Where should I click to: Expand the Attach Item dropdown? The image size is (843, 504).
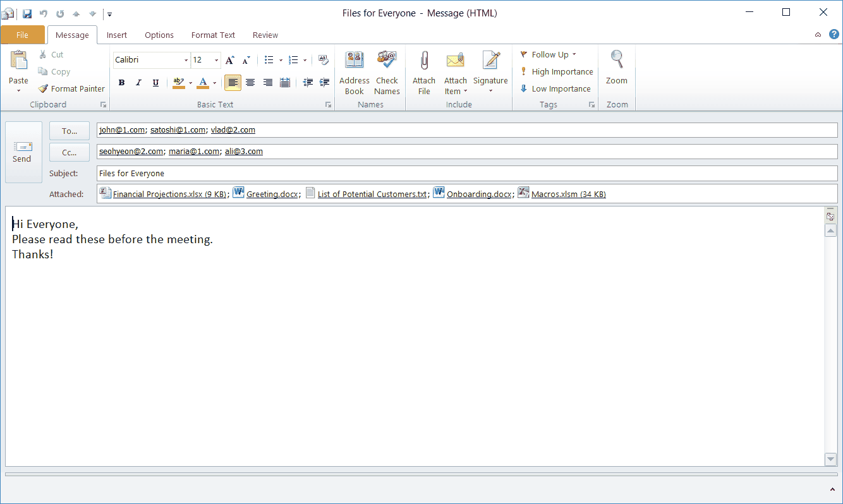(x=465, y=91)
